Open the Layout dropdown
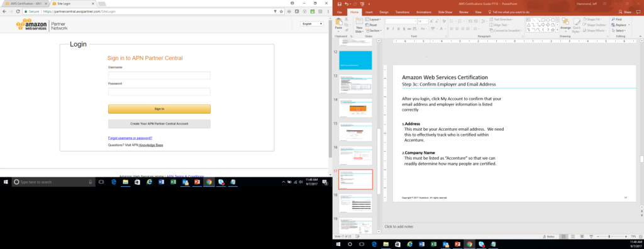This screenshot has width=644, height=249. coord(374,19)
